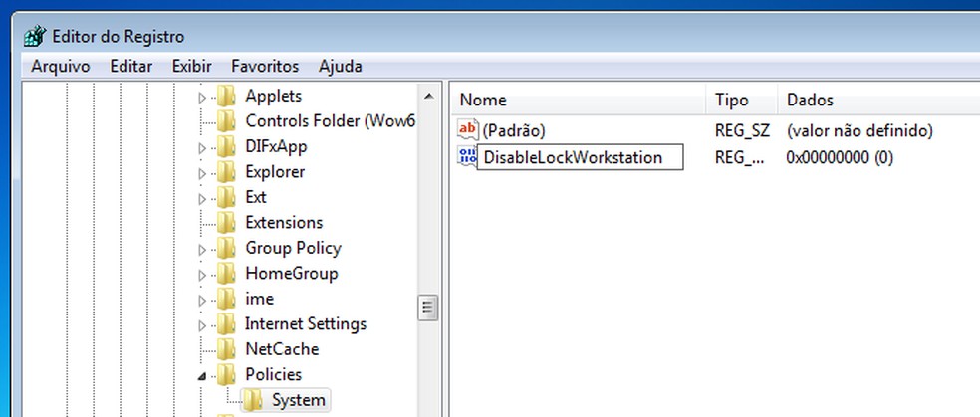Click the Group Policy folder icon
Viewport: 980px width, 417px height.
[227, 248]
